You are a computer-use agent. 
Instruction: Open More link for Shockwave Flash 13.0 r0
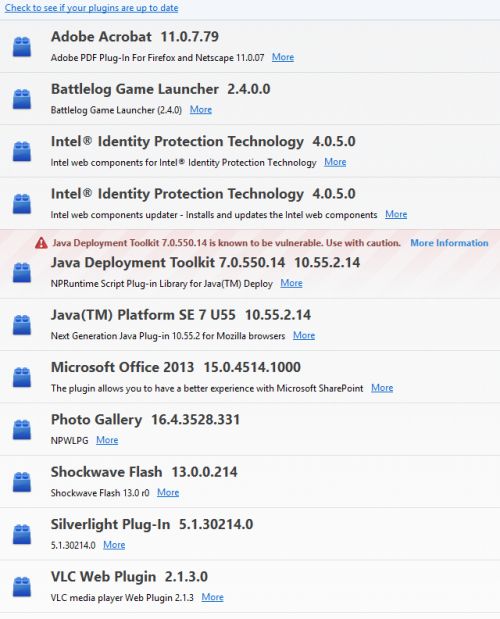(168, 493)
